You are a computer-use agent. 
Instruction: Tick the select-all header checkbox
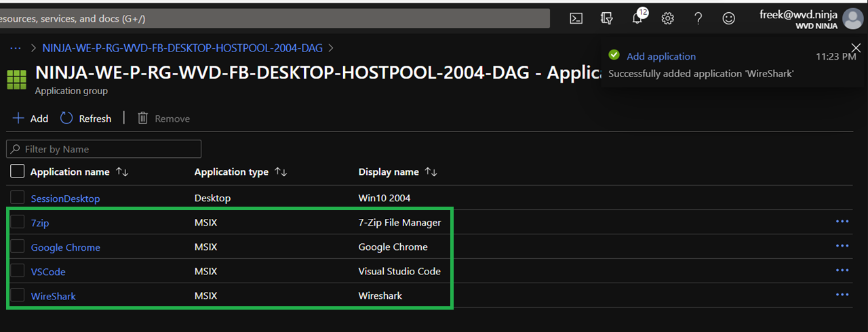point(18,171)
